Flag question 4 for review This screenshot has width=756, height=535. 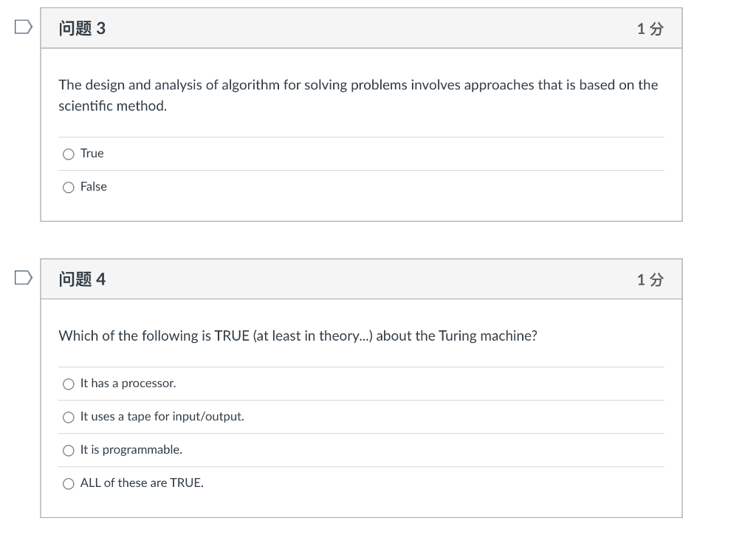[x=23, y=278]
